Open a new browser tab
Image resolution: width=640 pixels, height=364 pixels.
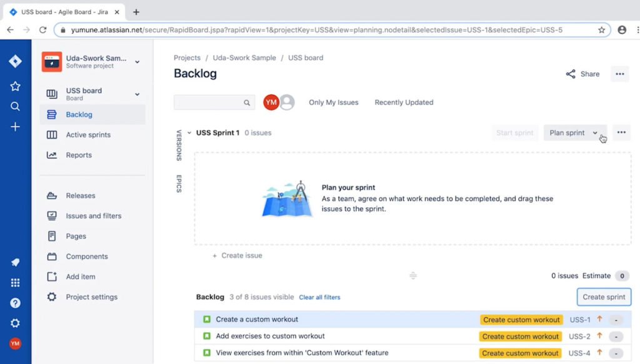[136, 12]
